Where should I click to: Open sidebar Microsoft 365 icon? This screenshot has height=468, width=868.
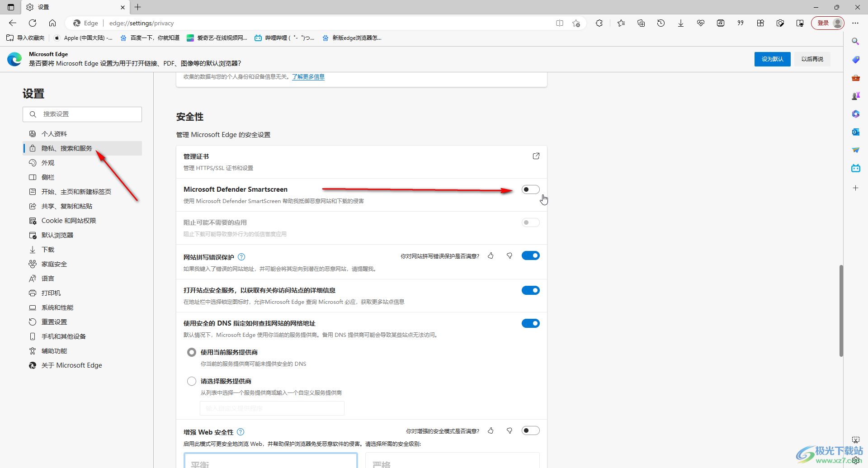[855, 114]
